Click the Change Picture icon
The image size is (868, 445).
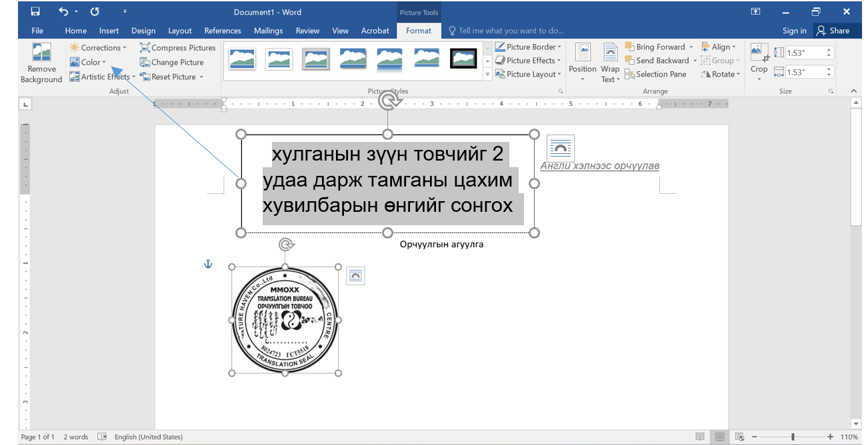tap(145, 63)
